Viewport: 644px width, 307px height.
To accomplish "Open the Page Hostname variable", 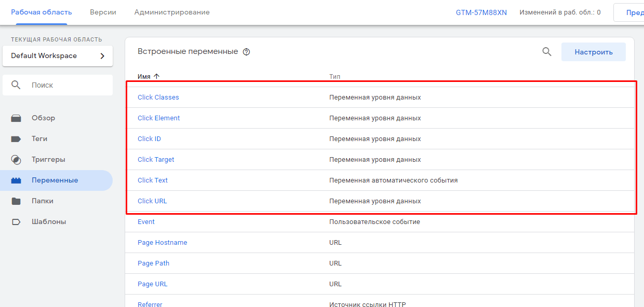I will coord(162,243).
